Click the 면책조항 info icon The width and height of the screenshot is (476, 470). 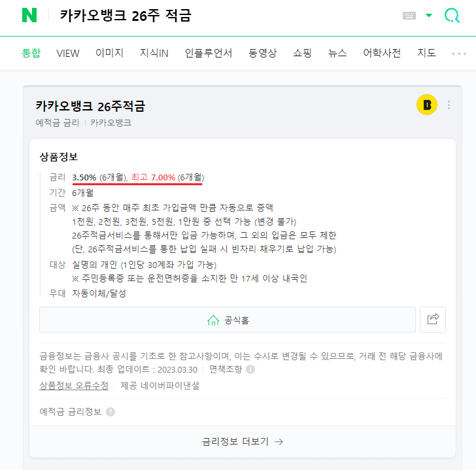250,369
